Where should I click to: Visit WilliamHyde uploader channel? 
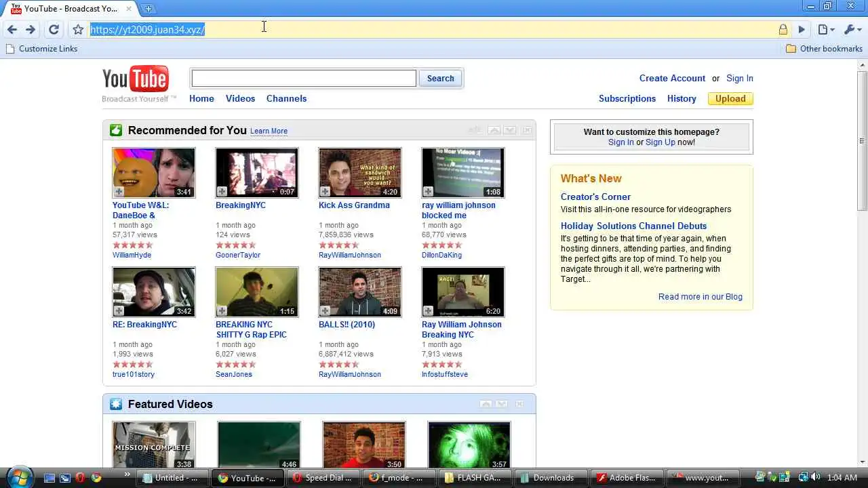pos(132,255)
